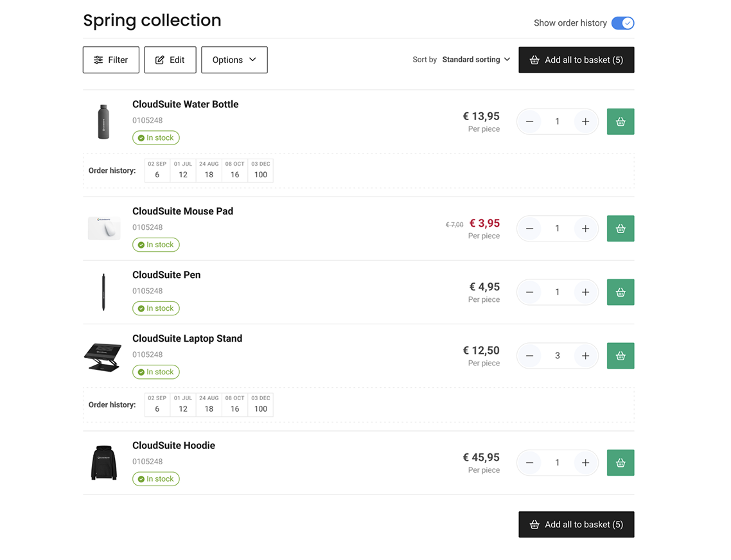The width and height of the screenshot is (731, 560).
Task: Add CloudSuite Hoodie to basket
Action: [620, 462]
